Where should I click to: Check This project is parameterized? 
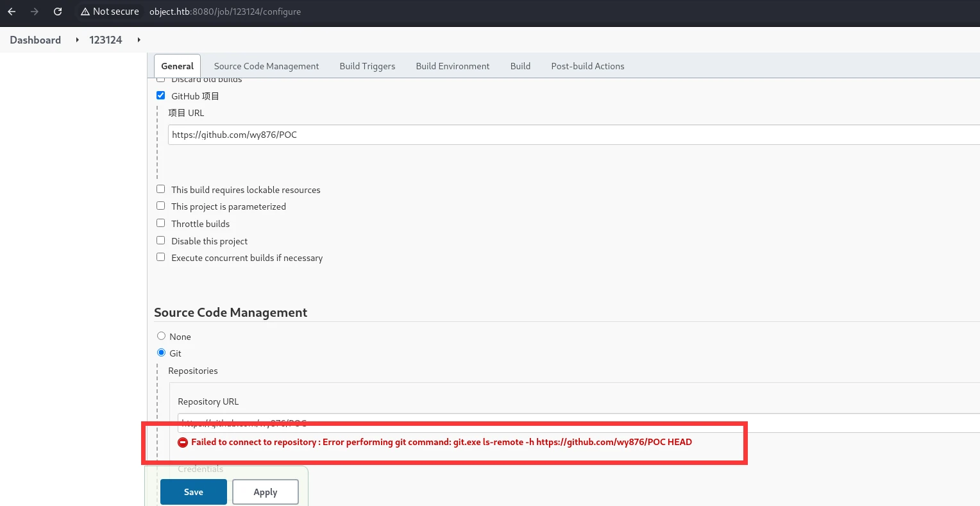161,206
